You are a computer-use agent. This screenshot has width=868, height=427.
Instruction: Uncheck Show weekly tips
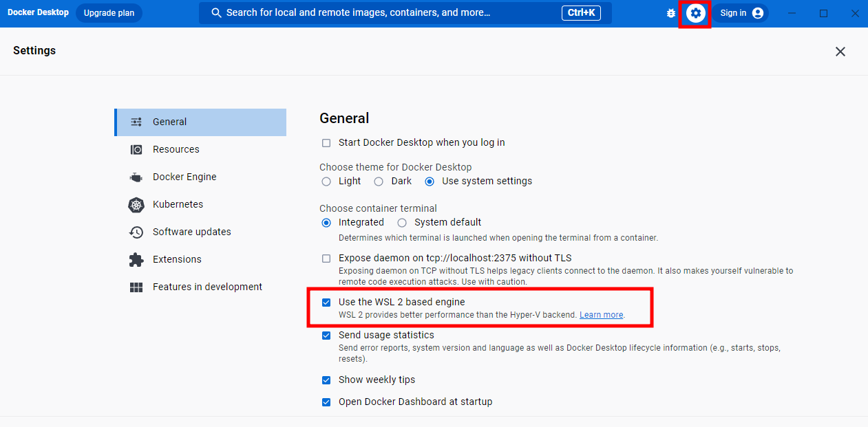(x=326, y=380)
